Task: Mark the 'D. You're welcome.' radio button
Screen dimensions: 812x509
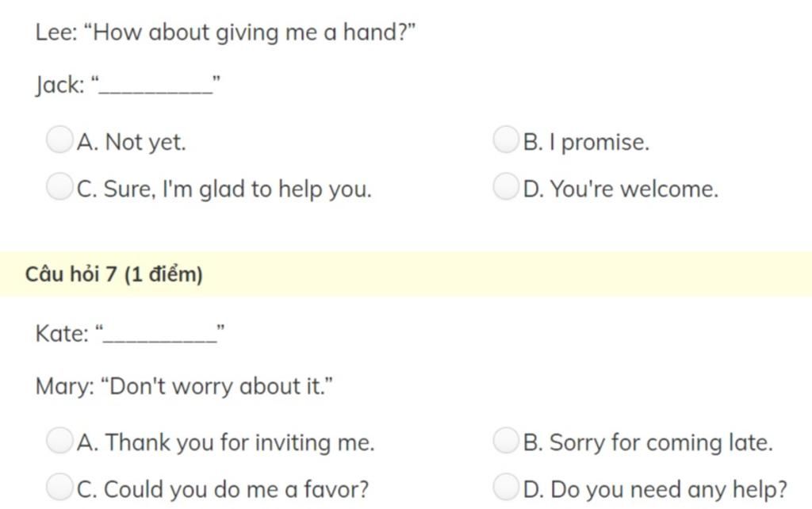Action: [x=506, y=186]
